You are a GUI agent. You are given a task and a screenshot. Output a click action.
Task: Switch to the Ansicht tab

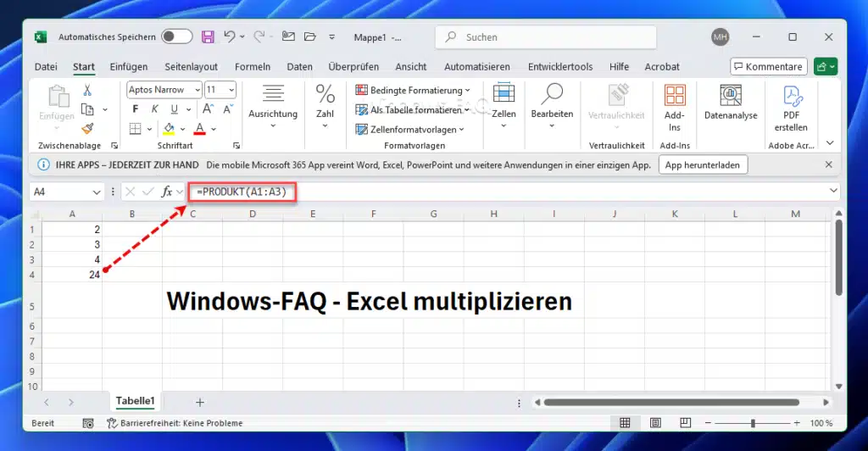pos(411,66)
